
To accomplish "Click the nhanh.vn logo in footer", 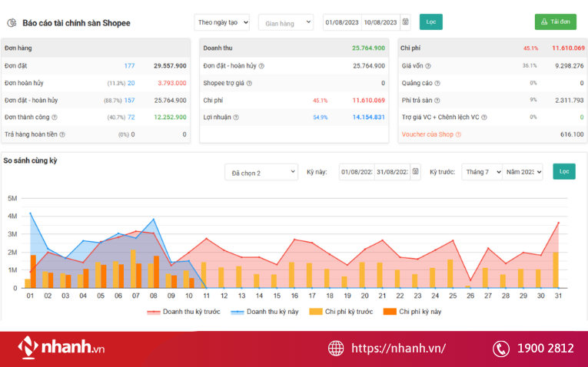I will click(61, 348).
